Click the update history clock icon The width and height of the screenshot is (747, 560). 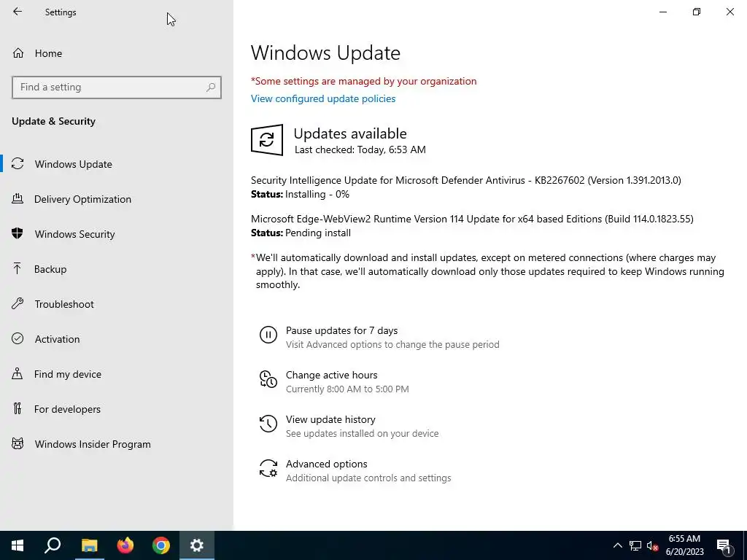pyautogui.click(x=268, y=424)
